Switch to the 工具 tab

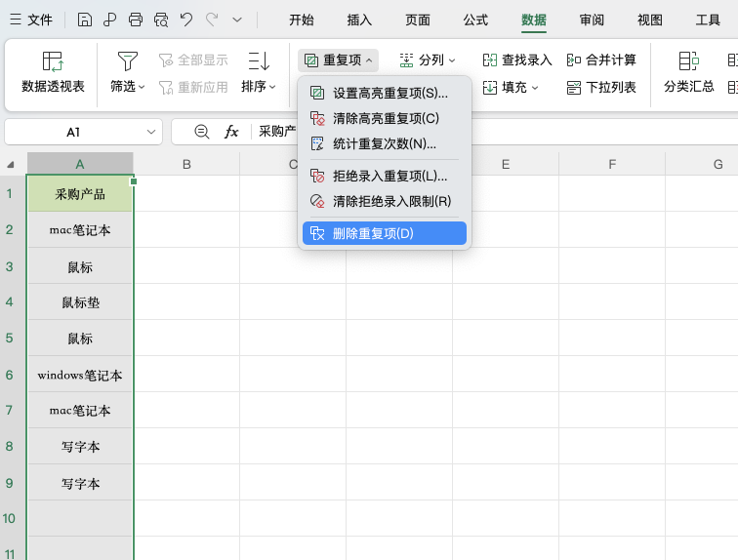click(x=708, y=20)
